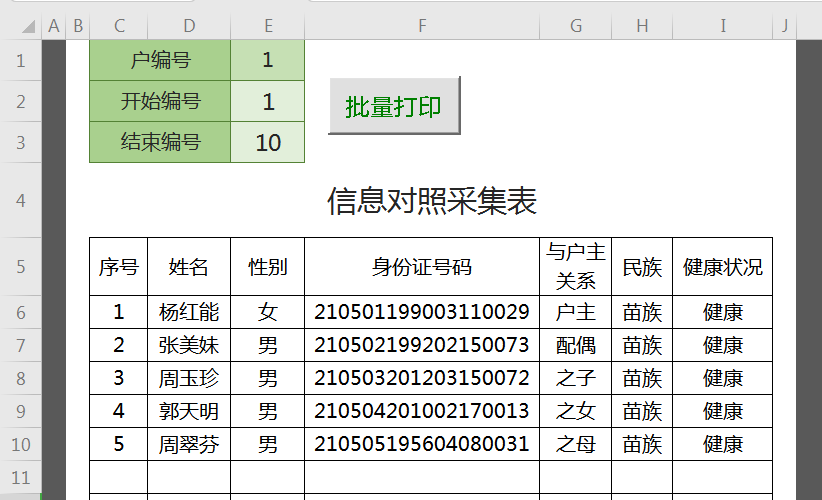
Task: Select the 男 gender cell for 张美妹
Action: pos(268,345)
